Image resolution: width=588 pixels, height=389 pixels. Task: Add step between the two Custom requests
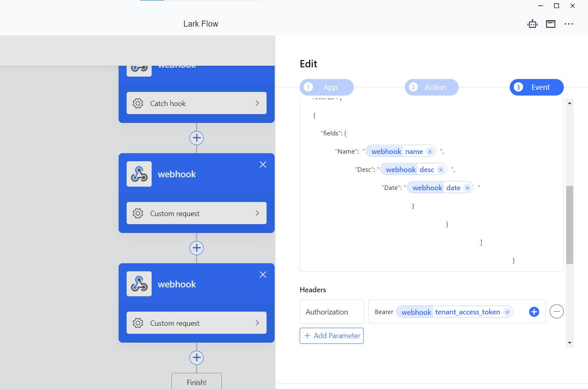pos(196,248)
